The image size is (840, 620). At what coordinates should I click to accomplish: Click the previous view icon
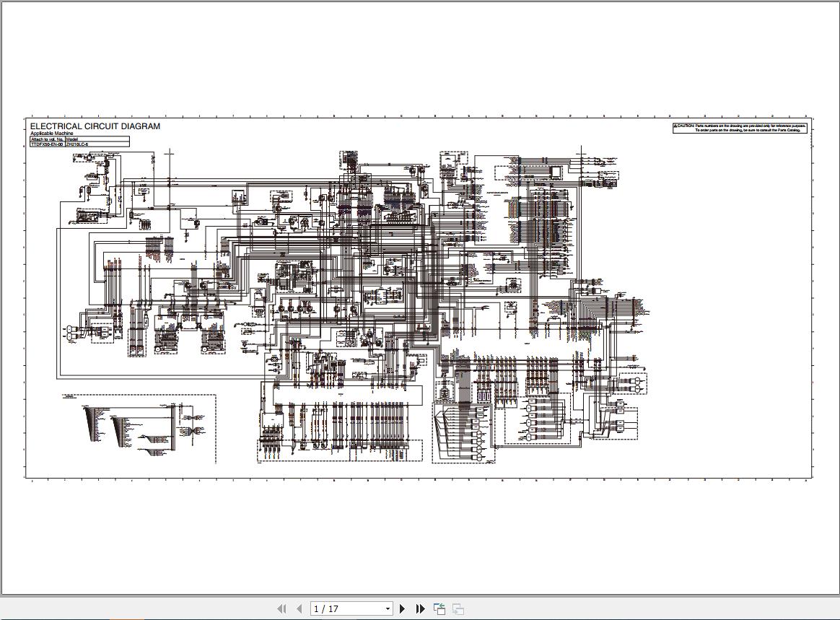pyautogui.click(x=439, y=608)
